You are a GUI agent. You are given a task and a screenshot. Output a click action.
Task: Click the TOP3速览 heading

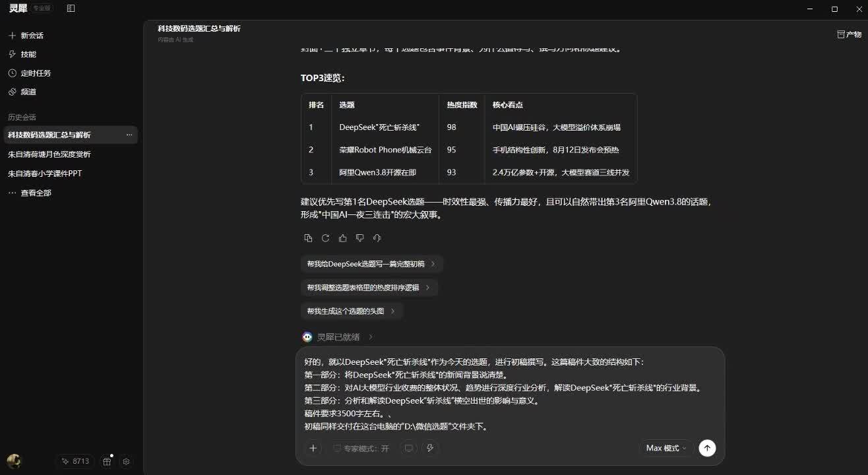(323, 78)
